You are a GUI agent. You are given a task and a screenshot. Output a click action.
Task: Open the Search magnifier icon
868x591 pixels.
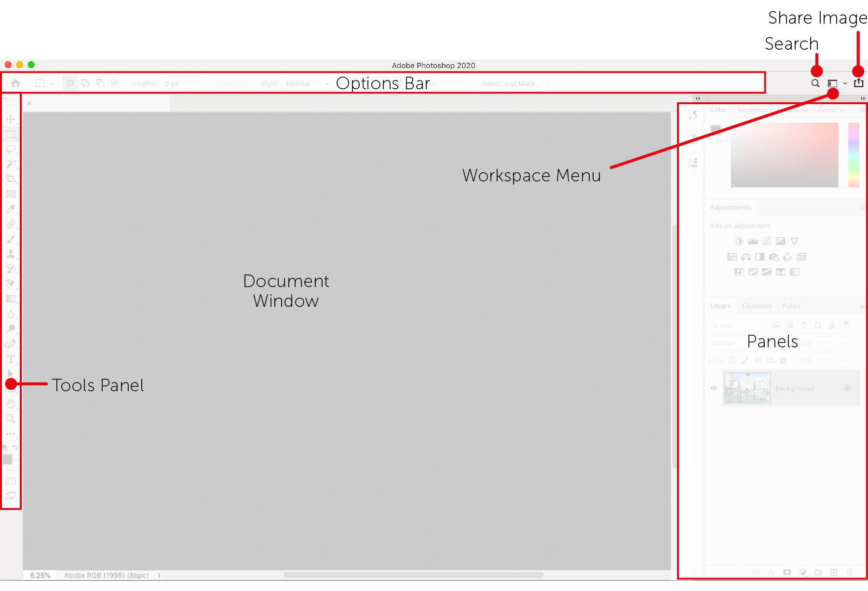coord(815,83)
